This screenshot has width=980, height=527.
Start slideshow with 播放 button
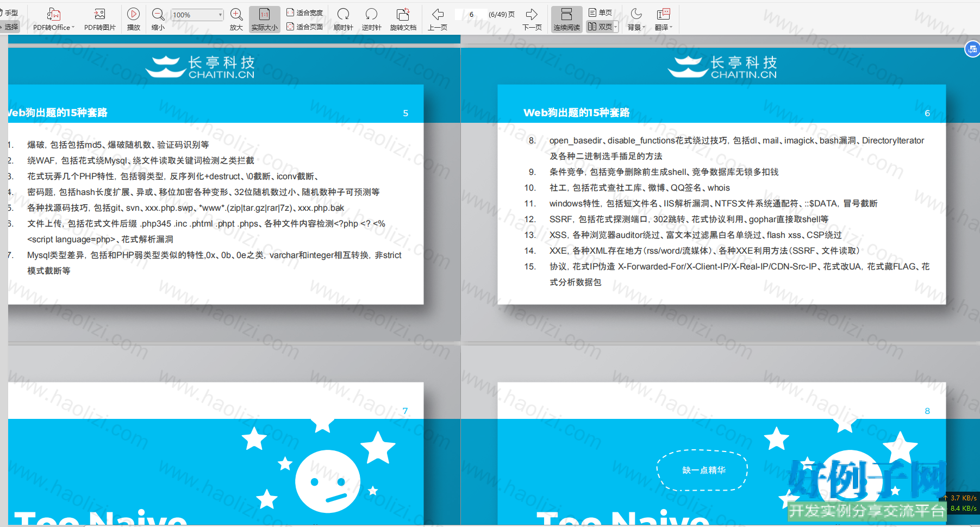point(134,20)
